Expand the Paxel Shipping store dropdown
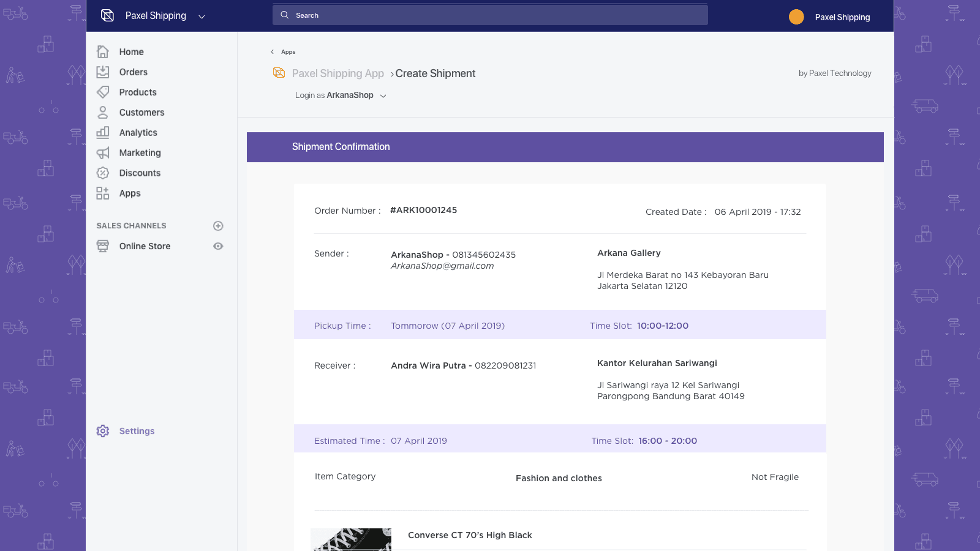The width and height of the screenshot is (980, 551). click(202, 17)
